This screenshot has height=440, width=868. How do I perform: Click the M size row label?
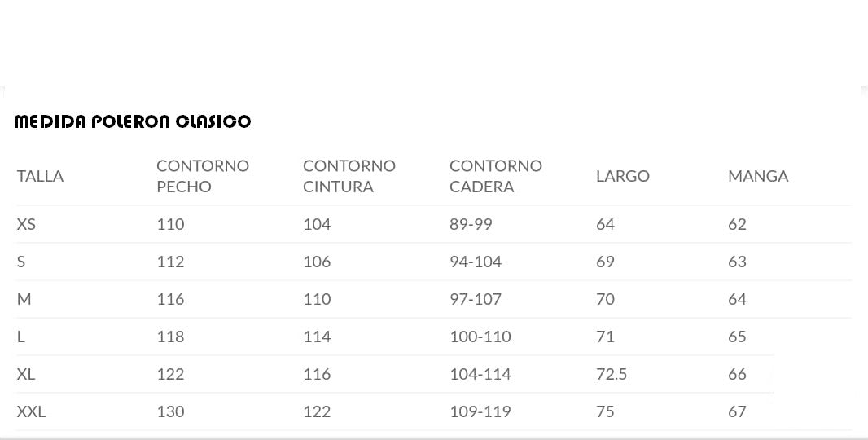(24, 299)
